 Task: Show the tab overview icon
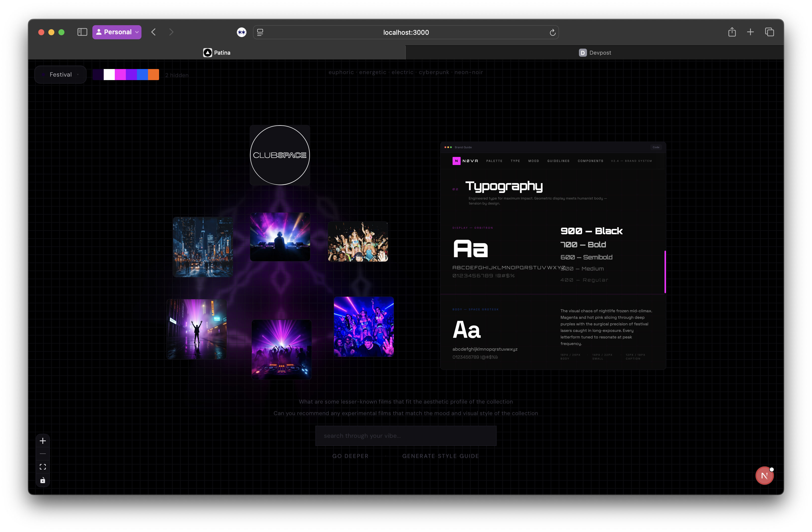pyautogui.click(x=769, y=32)
